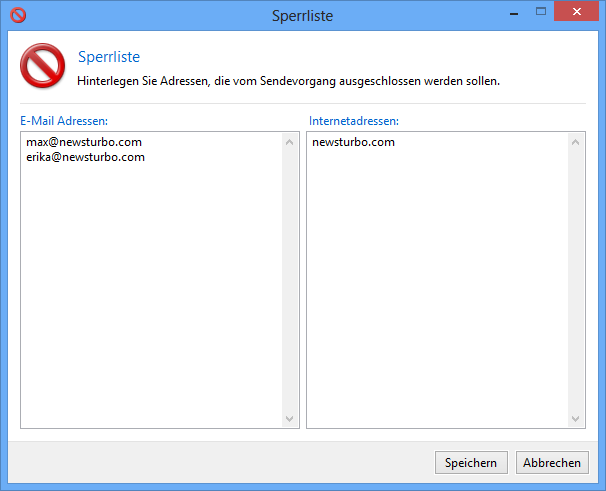Click the Internetadressen scrollbar track
The height and width of the screenshot is (491, 606).
click(x=577, y=280)
